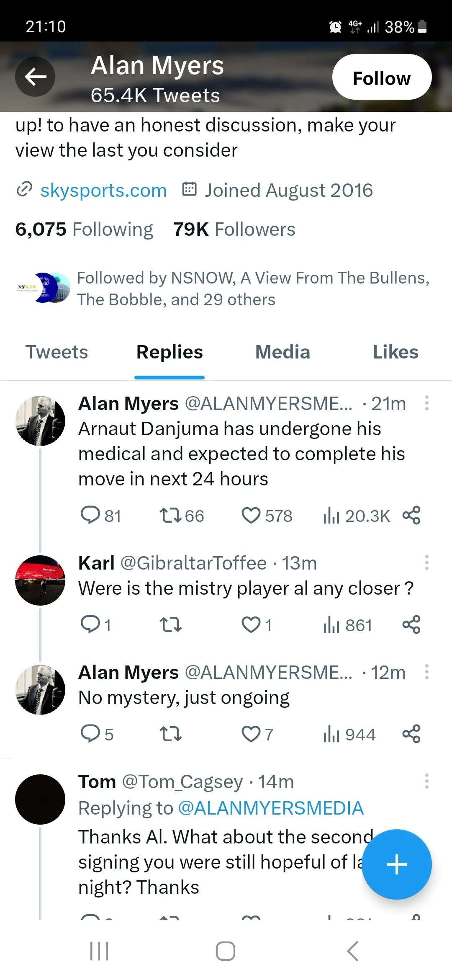Compose a new tweet with plus button
Viewport: 452px width, 980px height.
tap(396, 864)
